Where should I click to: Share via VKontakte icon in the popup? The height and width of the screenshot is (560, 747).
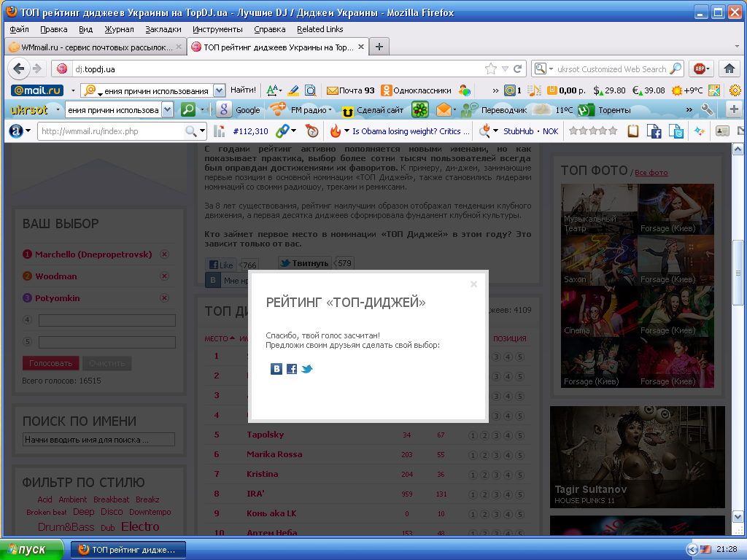click(x=276, y=369)
